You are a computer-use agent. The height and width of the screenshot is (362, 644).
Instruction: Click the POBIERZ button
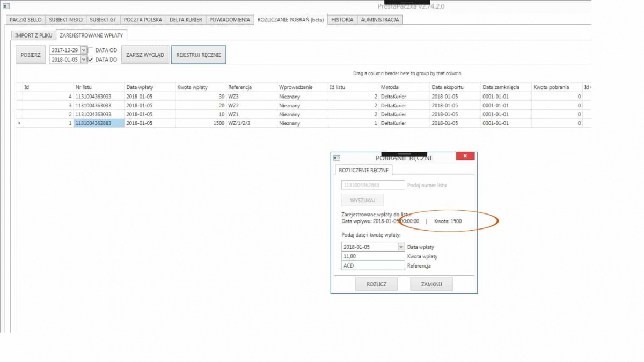[x=31, y=55]
